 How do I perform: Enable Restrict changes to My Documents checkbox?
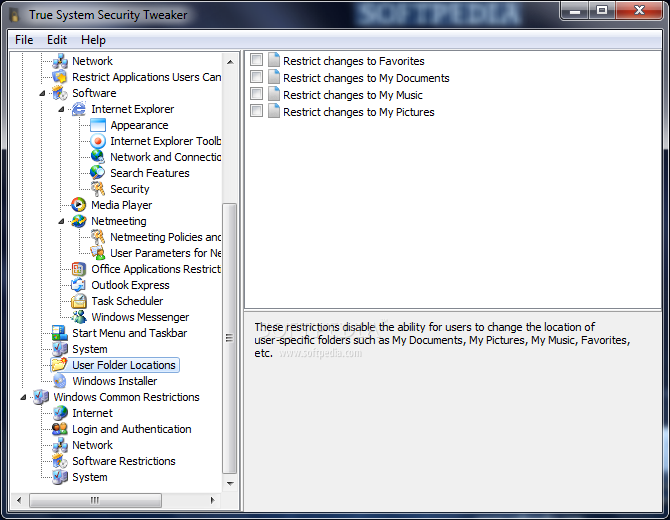[x=256, y=77]
